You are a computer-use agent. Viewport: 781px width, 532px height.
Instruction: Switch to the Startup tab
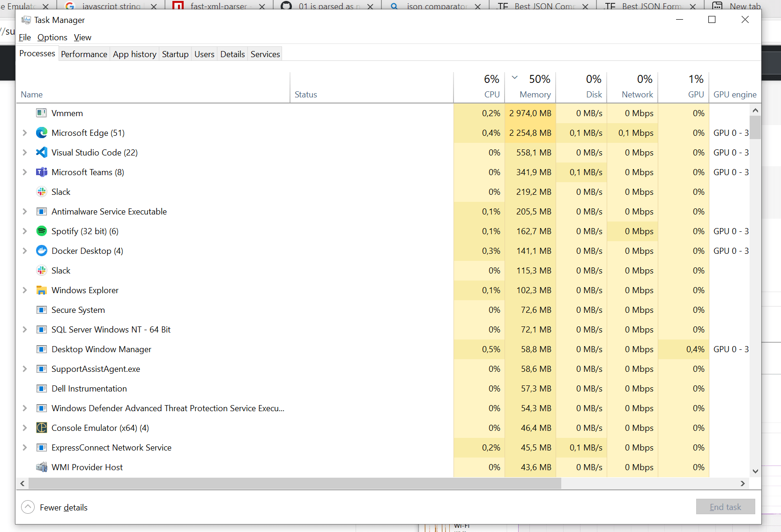pos(175,54)
